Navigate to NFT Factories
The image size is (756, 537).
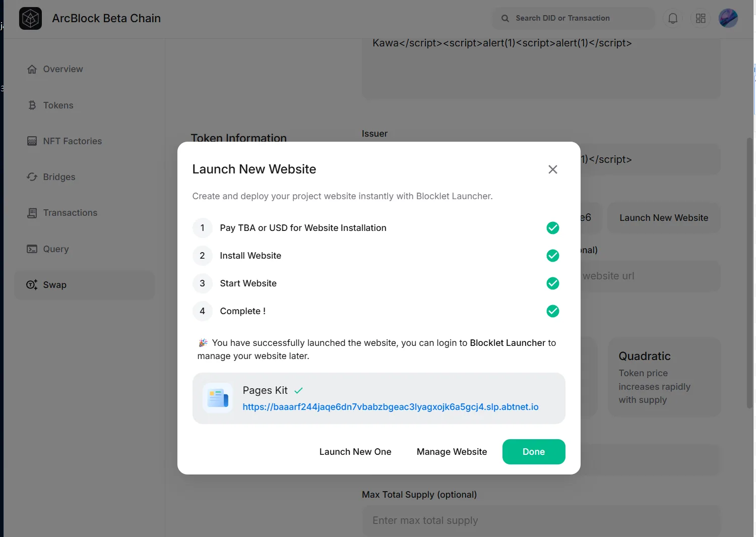point(84,141)
